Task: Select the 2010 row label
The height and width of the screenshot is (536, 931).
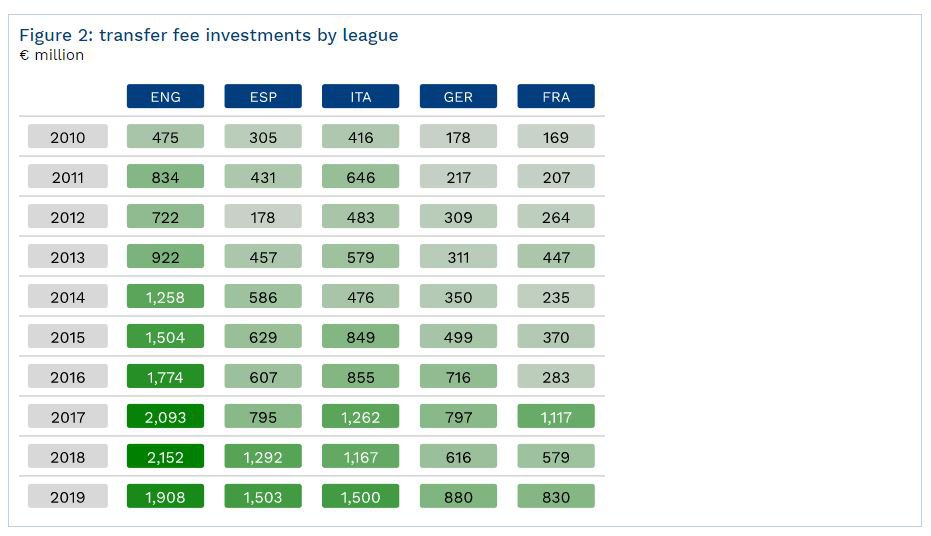Action: click(68, 137)
